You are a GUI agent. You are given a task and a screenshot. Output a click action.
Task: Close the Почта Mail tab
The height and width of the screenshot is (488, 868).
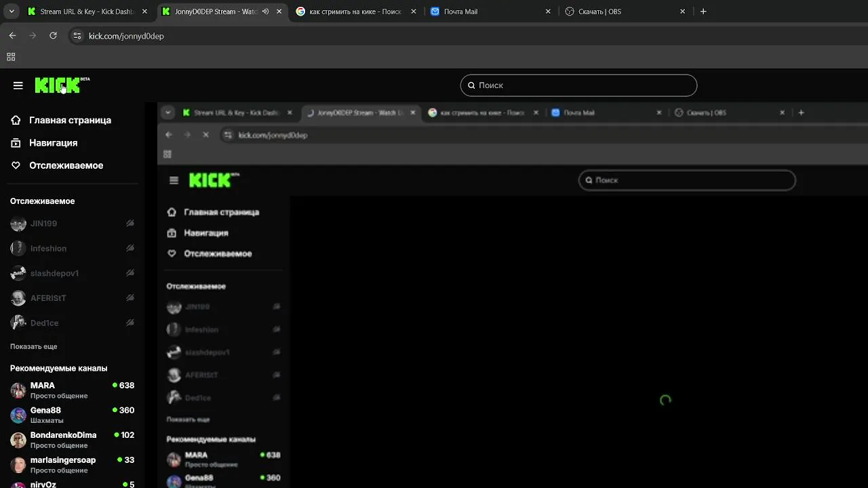(548, 12)
